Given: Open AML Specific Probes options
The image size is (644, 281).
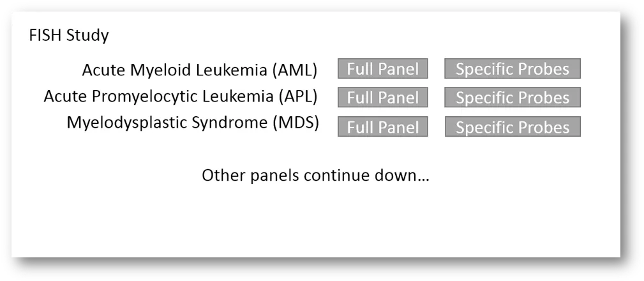Looking at the screenshot, I should (x=513, y=68).
